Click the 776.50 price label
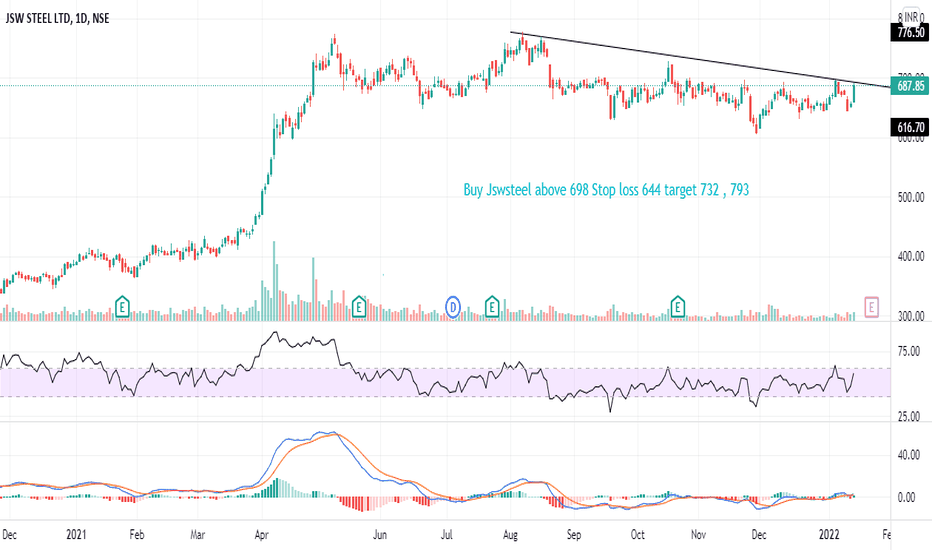This screenshot has width=932, height=550. click(910, 33)
